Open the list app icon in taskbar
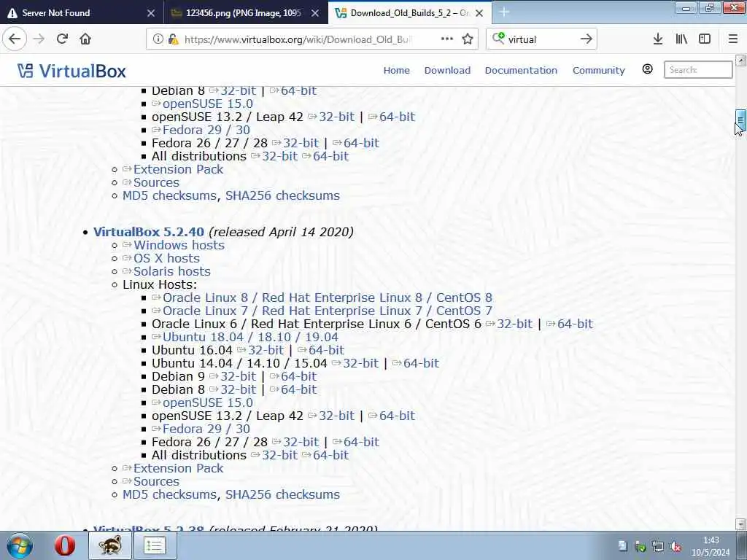This screenshot has width=747, height=560. tap(155, 545)
